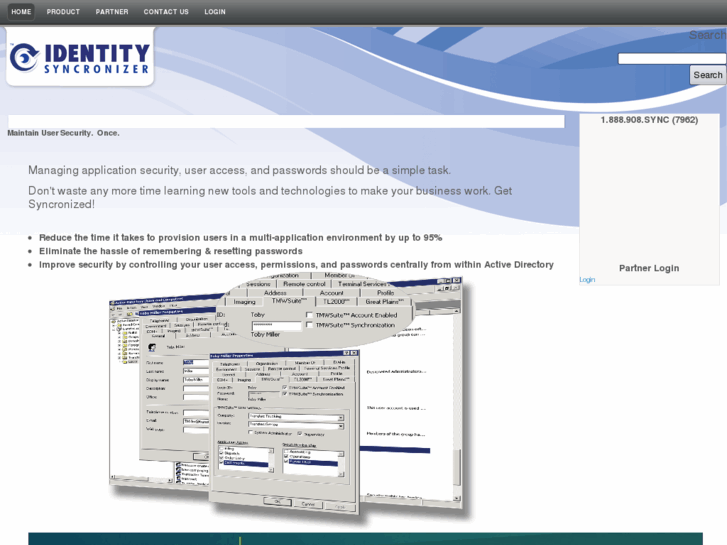Image resolution: width=727 pixels, height=545 pixels.
Task: Click the Identity Syncronizer logo
Action: click(80, 57)
